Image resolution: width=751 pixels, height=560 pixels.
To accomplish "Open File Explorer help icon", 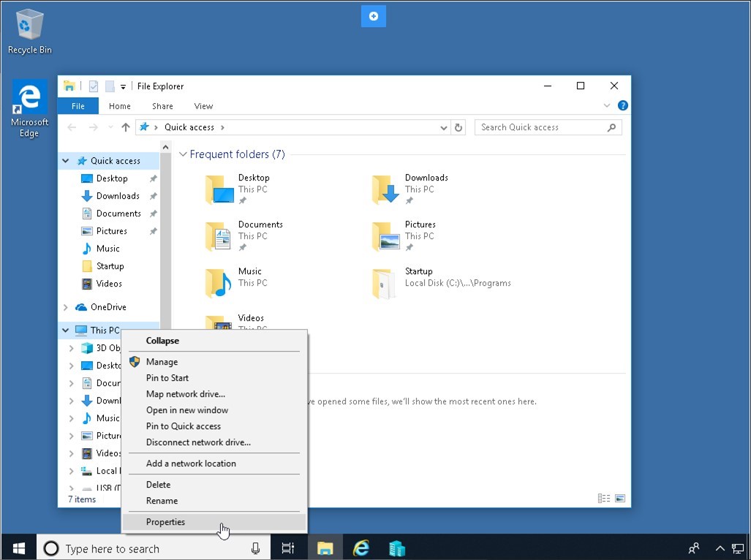I will (622, 106).
